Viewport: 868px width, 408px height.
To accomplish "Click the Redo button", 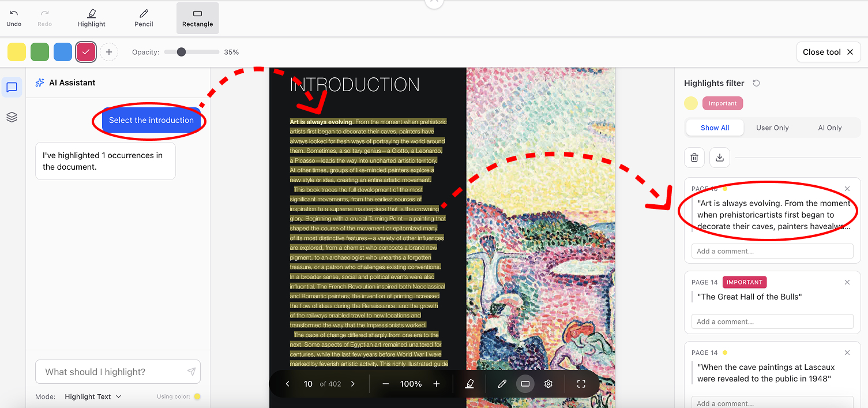I will pos(44,18).
